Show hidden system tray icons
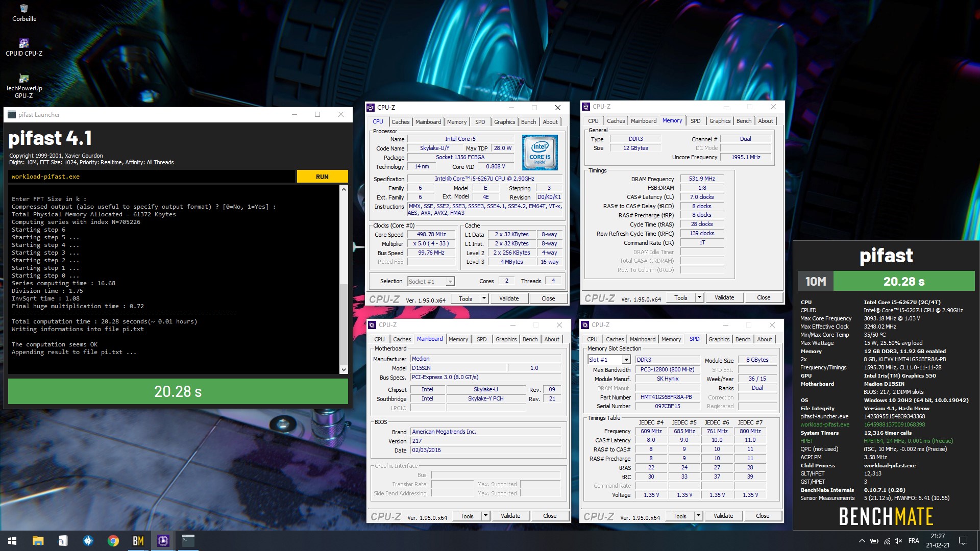980x551 pixels. point(862,541)
